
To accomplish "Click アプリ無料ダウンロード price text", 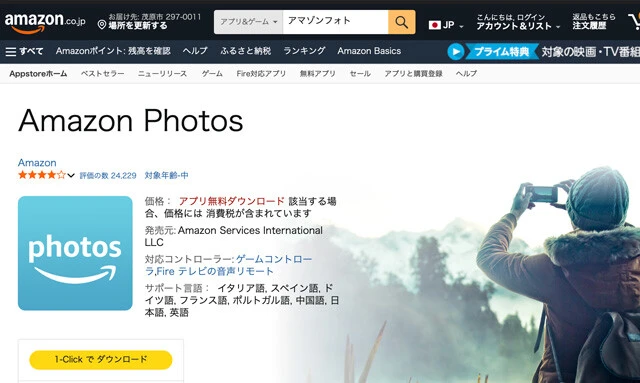I will click(x=231, y=201).
